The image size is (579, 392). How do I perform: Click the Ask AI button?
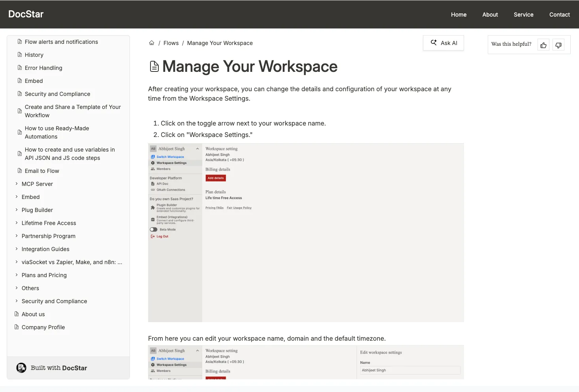(x=443, y=43)
